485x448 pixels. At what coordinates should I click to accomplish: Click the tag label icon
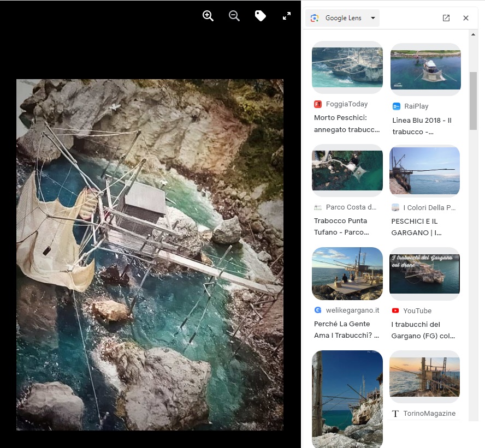(x=261, y=16)
